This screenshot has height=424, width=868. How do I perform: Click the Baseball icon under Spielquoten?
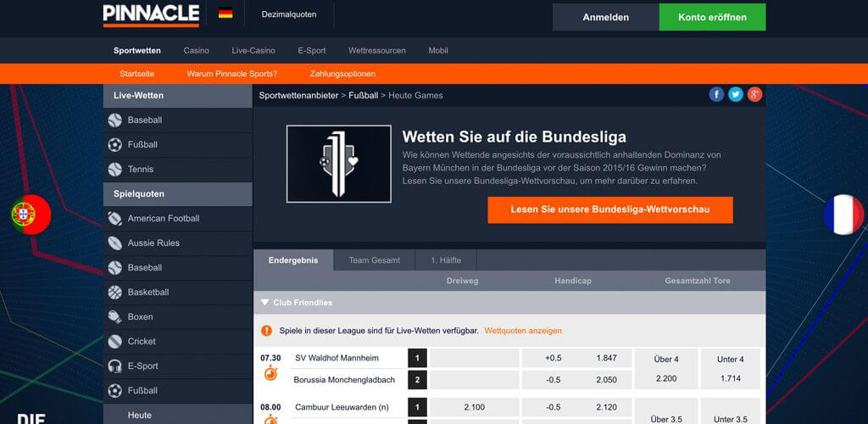pos(114,268)
